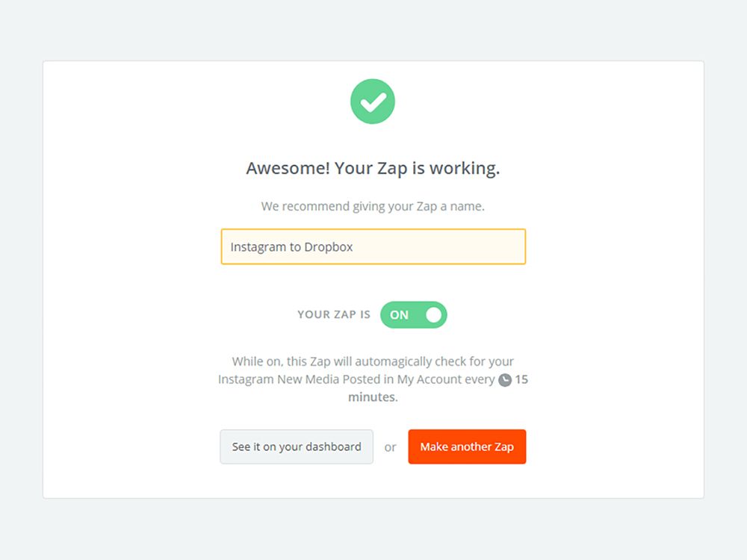
Task: Click the bold 15 minutes text
Action: (x=372, y=397)
